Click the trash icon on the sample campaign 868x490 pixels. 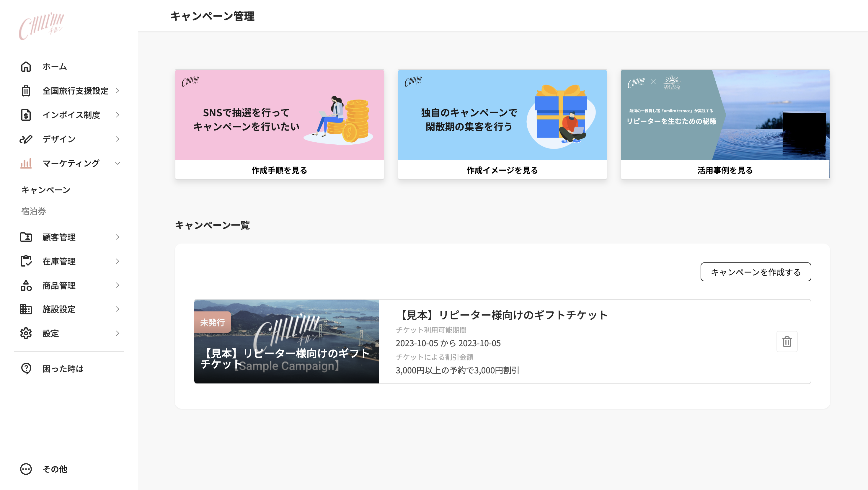[787, 342]
